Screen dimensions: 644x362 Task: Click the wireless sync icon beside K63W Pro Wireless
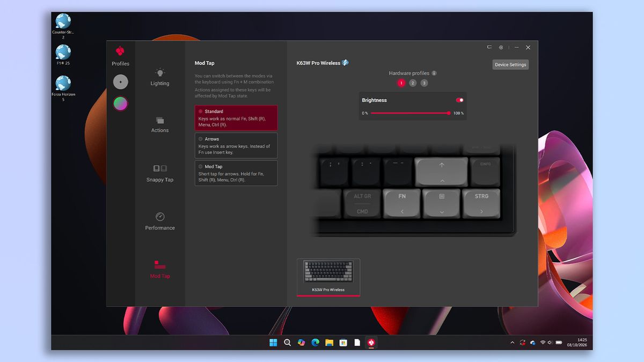tap(345, 63)
